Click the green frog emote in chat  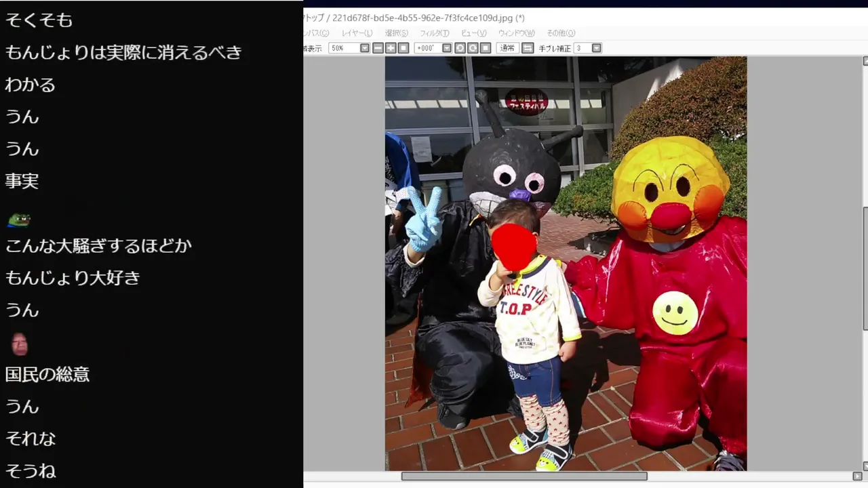[x=18, y=220]
